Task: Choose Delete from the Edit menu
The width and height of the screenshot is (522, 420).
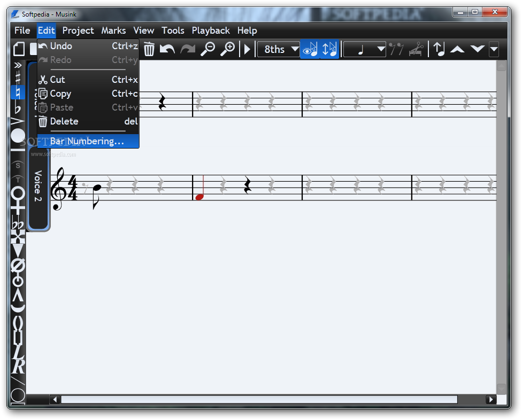Action: click(88, 121)
